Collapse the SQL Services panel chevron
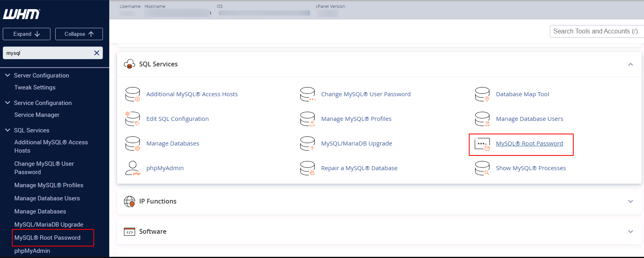The height and width of the screenshot is (258, 644). 630,64
